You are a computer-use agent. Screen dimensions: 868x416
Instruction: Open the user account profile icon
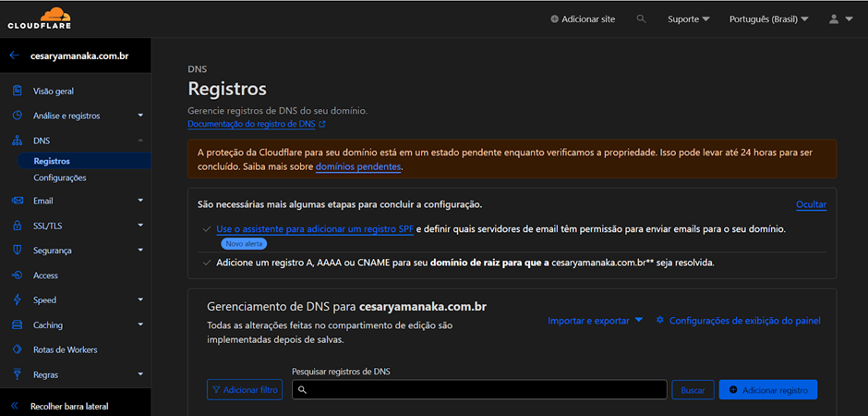[834, 18]
